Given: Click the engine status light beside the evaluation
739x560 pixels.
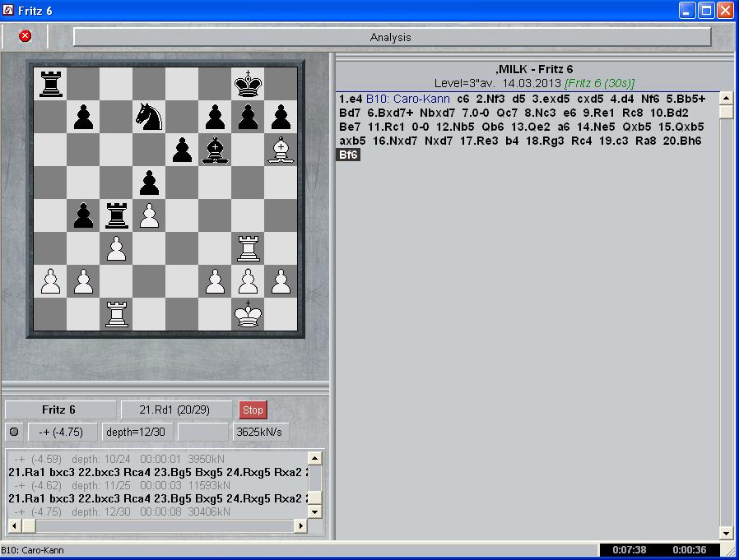Looking at the screenshot, I should 14,432.
